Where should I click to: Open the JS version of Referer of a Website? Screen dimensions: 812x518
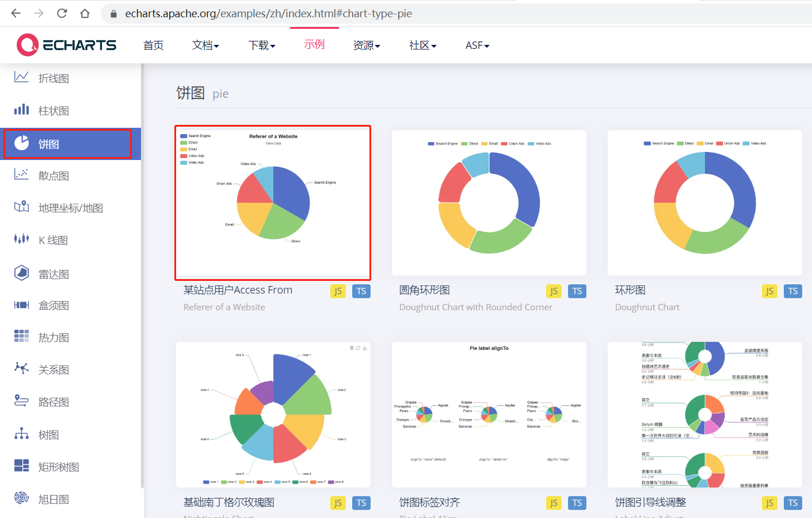338,291
